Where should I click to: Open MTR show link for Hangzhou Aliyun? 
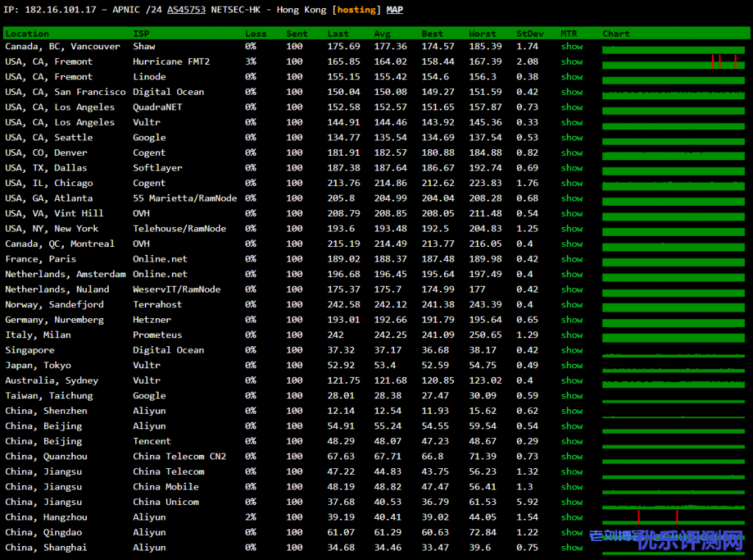[571, 517]
